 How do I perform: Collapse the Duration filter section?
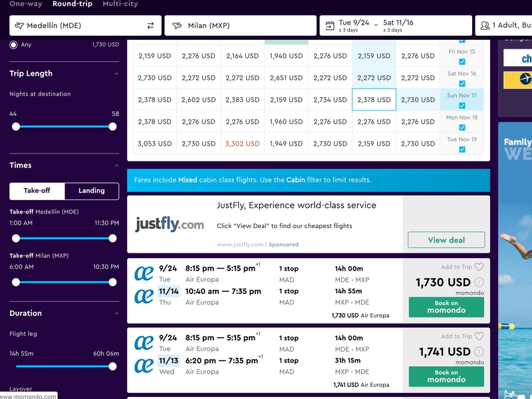[x=116, y=313]
